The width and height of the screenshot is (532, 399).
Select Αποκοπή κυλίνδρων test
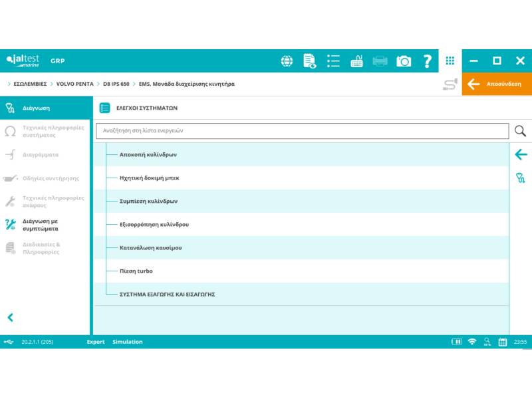[148, 154]
